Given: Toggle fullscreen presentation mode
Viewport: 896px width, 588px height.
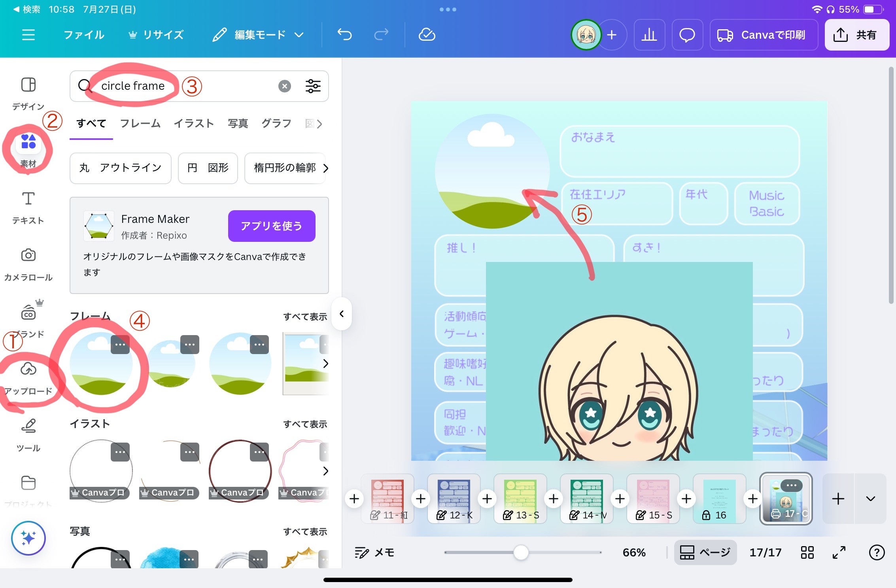Looking at the screenshot, I should pyautogui.click(x=839, y=552).
